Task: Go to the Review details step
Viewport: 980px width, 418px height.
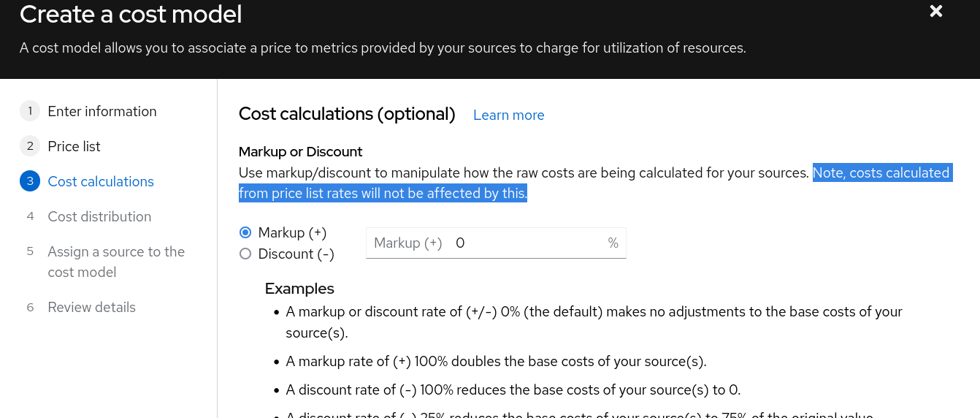Action: (x=91, y=307)
